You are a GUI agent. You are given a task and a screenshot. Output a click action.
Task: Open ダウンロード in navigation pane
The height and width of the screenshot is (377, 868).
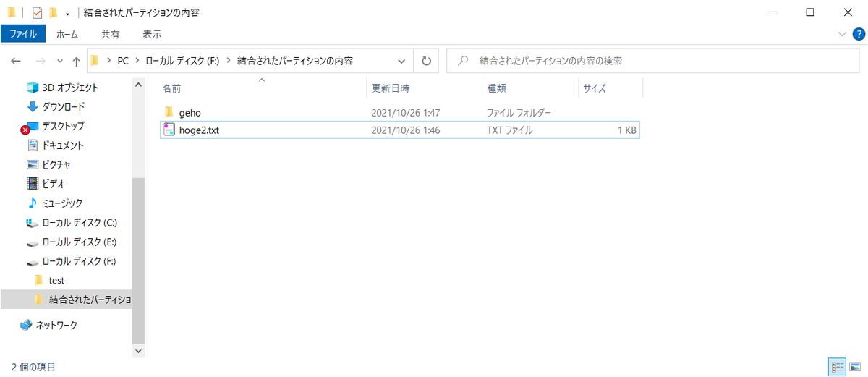tap(63, 107)
